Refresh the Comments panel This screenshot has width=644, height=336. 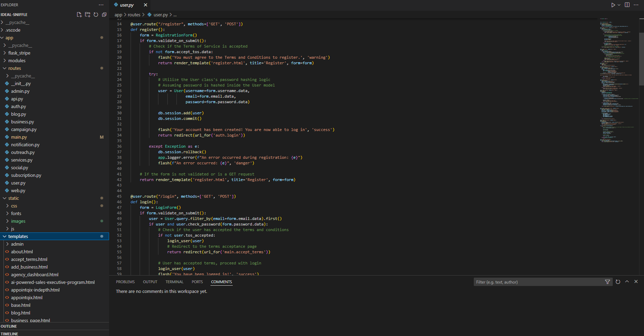618,282
